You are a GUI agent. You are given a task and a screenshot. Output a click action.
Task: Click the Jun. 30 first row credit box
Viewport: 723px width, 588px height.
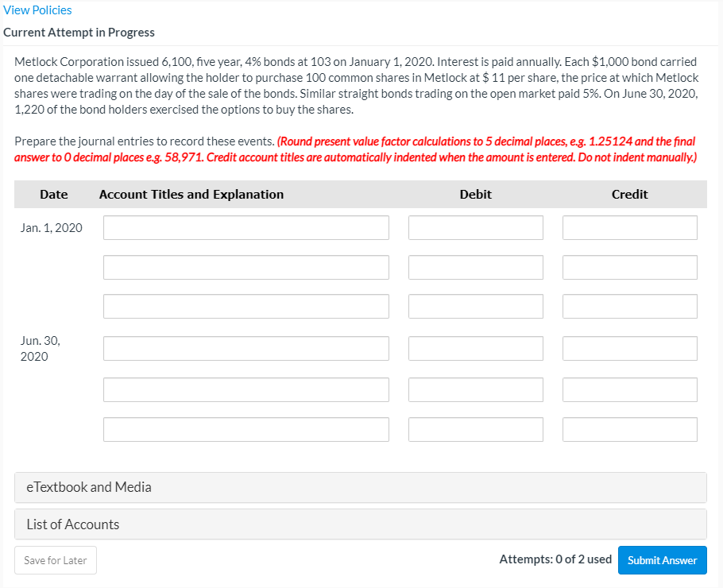click(x=629, y=348)
